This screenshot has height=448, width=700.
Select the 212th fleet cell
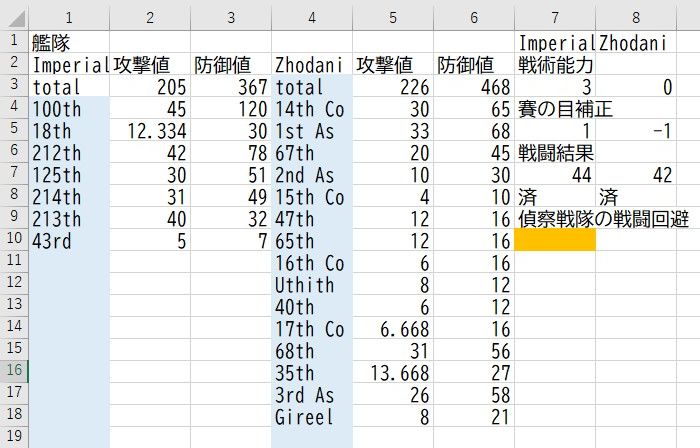pyautogui.click(x=69, y=152)
